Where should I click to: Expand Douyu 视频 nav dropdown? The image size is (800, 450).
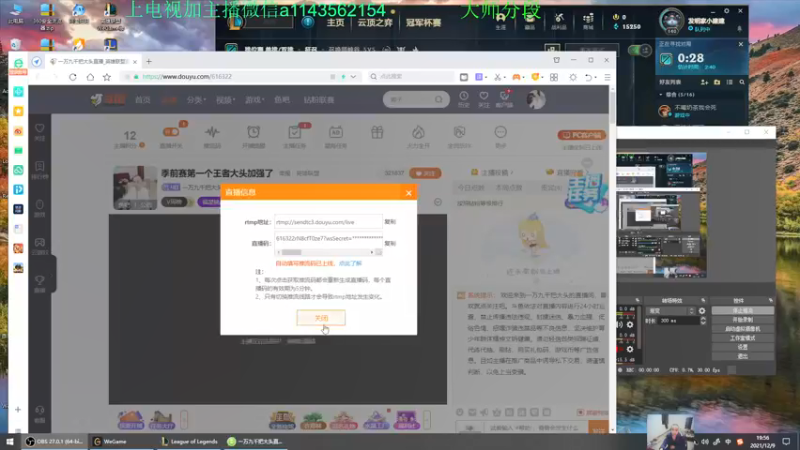(225, 100)
